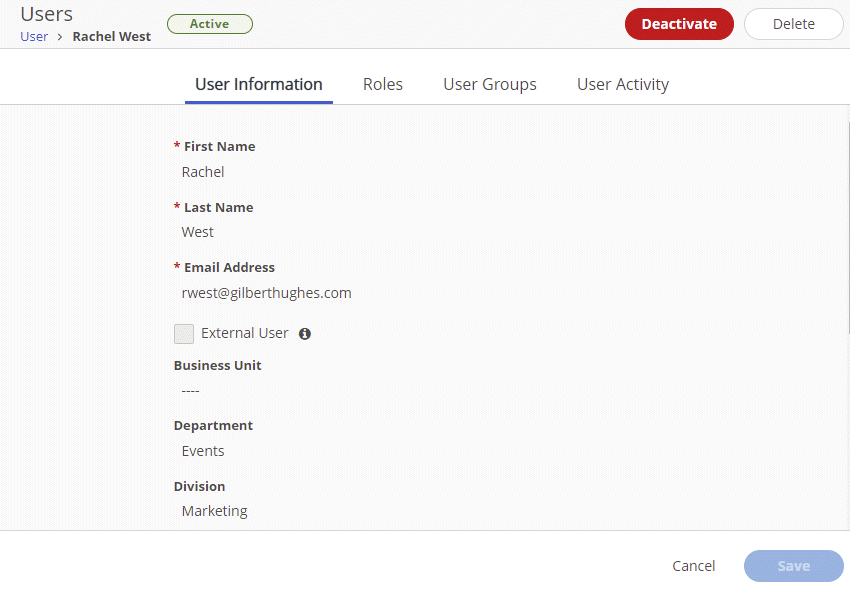Click the Division value Marketing
The image size is (850, 592).
point(214,510)
